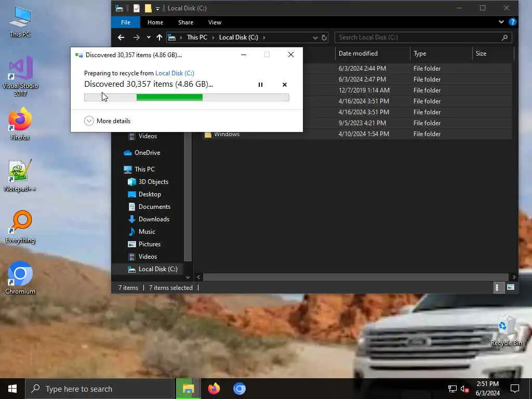The height and width of the screenshot is (399, 532).
Task: Click New Folder icon in quick access toolbar
Action: pyautogui.click(x=148, y=8)
